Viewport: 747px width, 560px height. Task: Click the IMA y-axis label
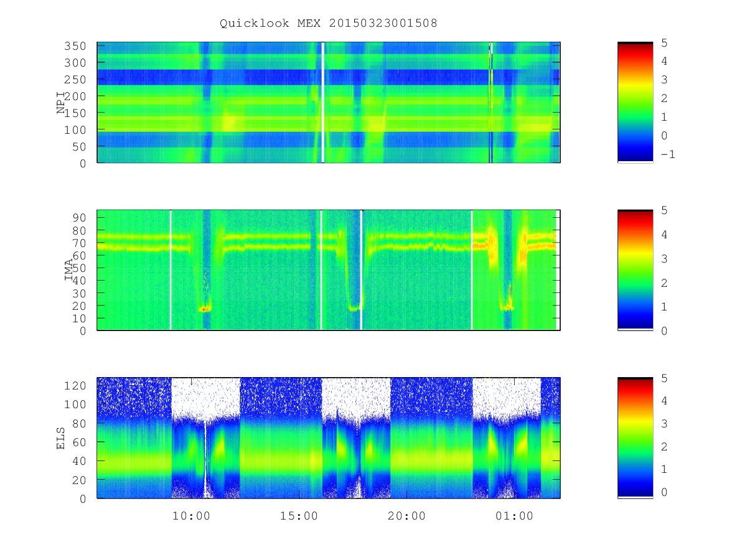click(x=69, y=271)
